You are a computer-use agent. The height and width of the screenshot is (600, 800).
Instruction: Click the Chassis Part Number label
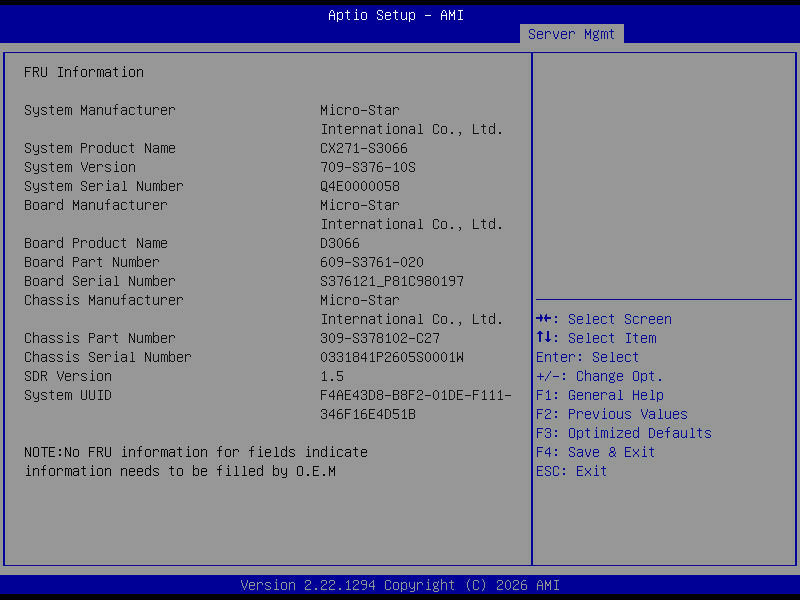coord(99,338)
